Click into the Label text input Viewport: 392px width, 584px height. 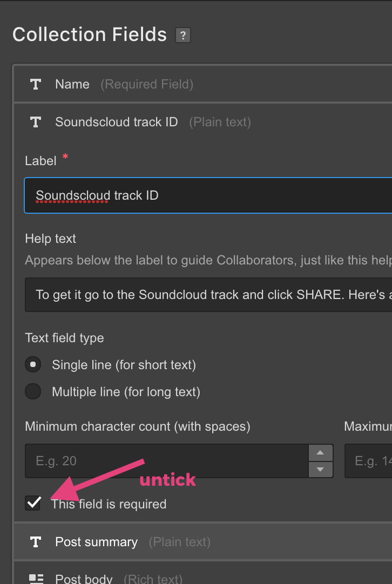[x=208, y=195]
